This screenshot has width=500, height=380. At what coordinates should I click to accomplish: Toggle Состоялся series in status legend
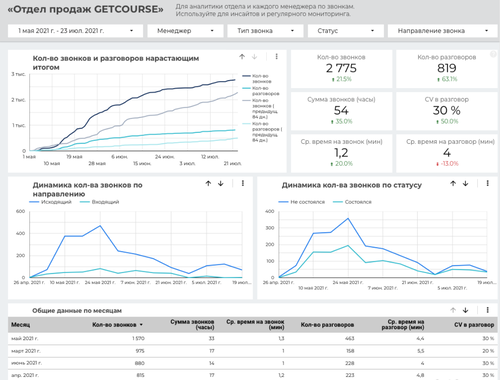[x=352, y=202]
